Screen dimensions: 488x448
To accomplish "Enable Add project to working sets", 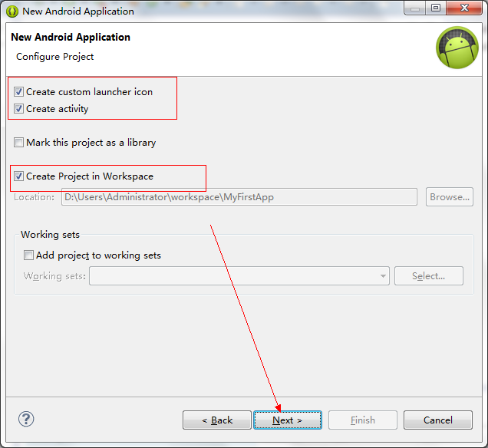I will 28,255.
